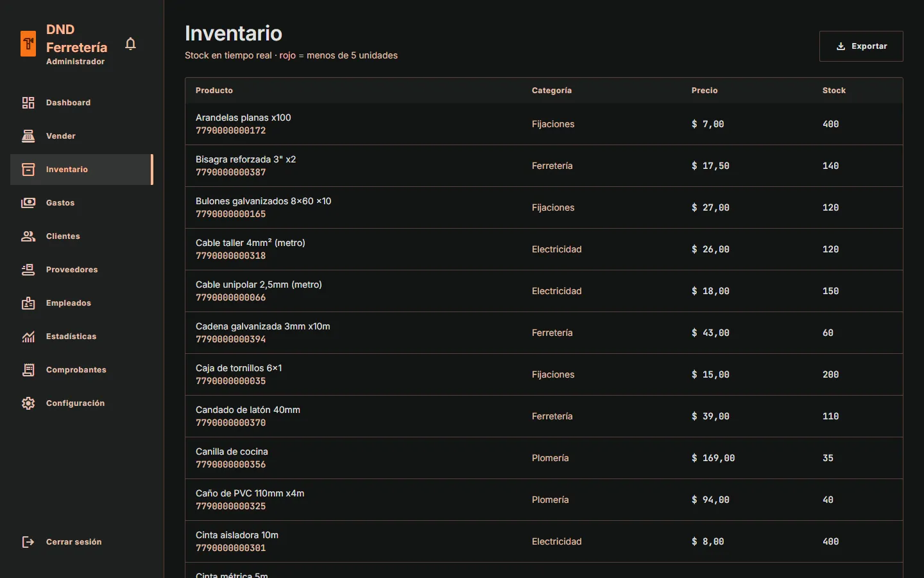The width and height of the screenshot is (924, 578).
Task: Click the DND Ferretería hammer logo
Action: [28, 44]
